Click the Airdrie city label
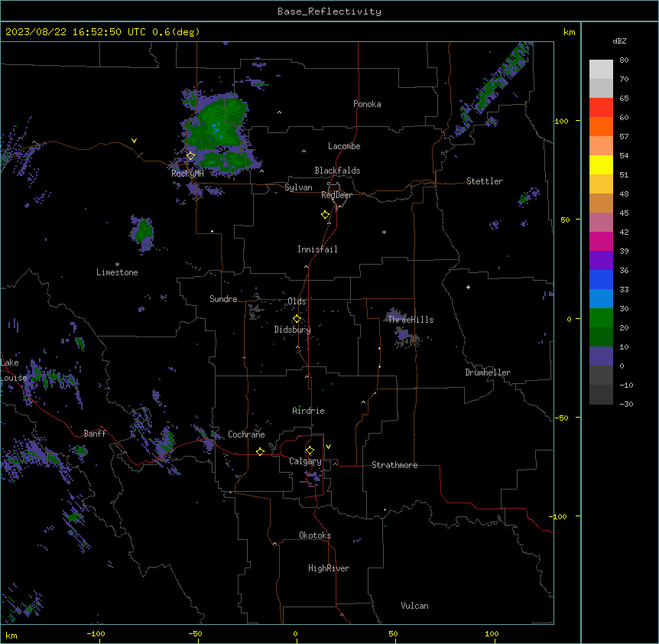The image size is (659, 644). tap(308, 411)
